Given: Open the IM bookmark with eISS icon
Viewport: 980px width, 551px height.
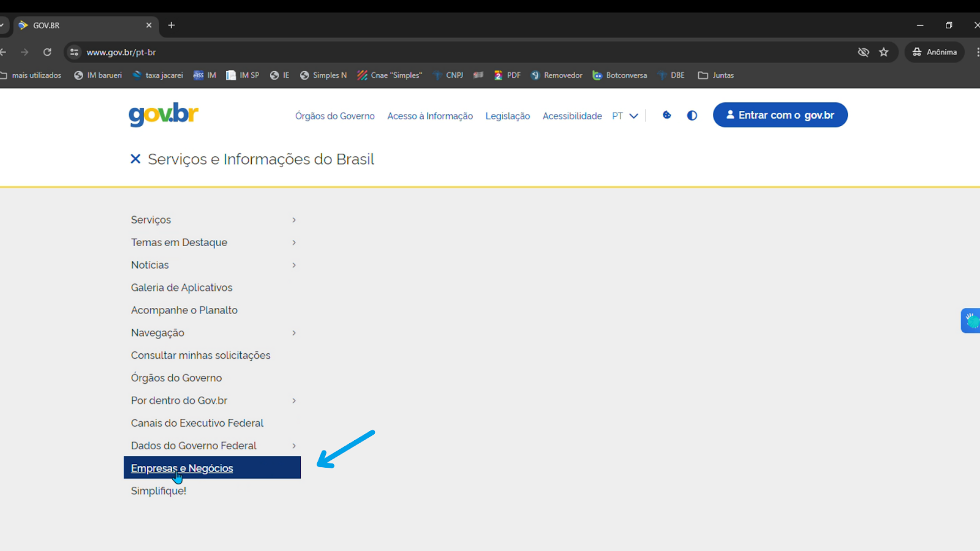Looking at the screenshot, I should pos(205,75).
